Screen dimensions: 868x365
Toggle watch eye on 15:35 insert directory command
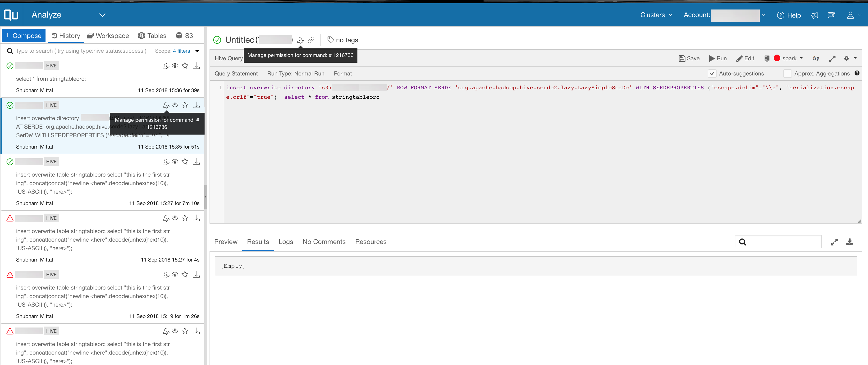175,105
